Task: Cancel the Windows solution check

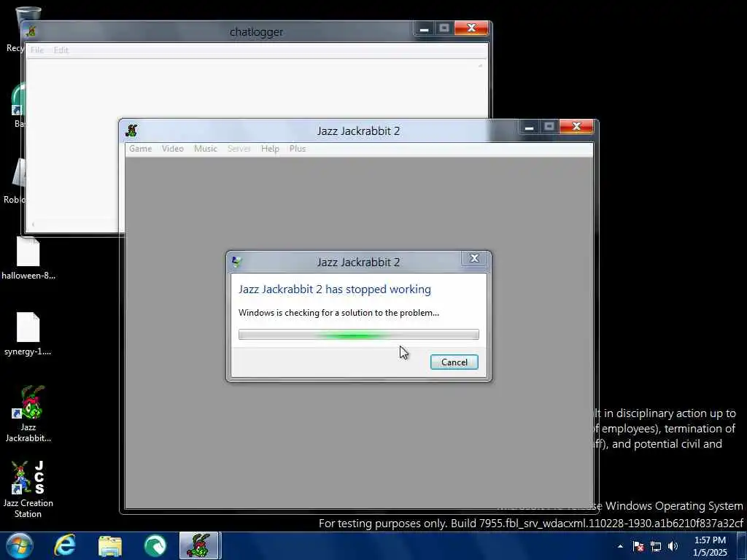Action: (454, 362)
